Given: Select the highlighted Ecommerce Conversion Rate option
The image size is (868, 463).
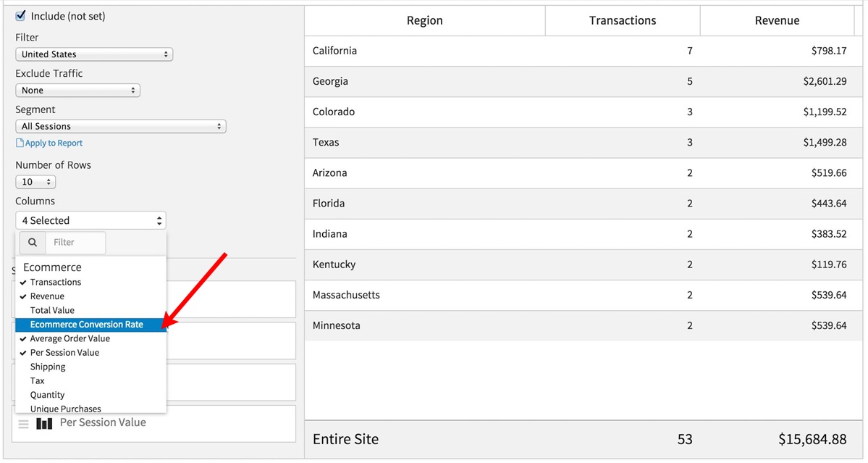Looking at the screenshot, I should pyautogui.click(x=87, y=324).
